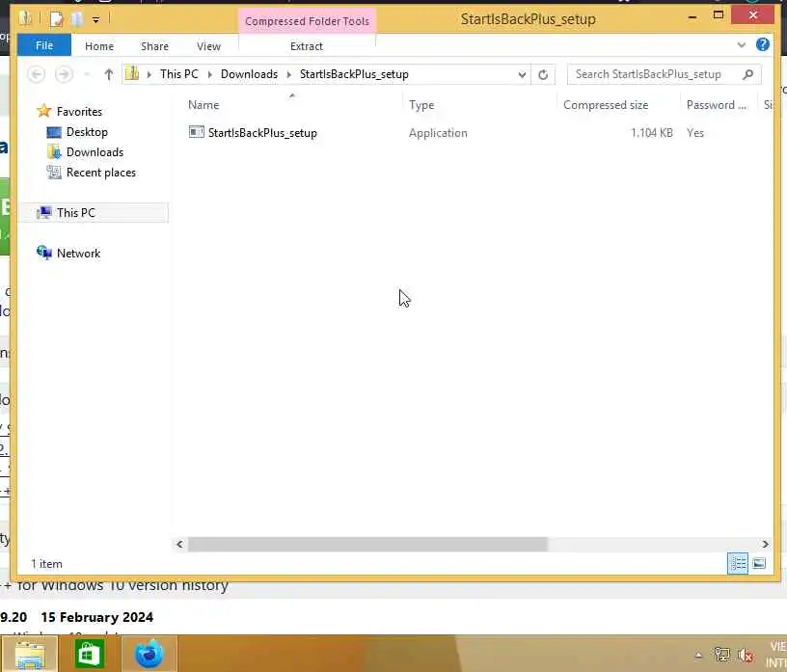Click Downloads in the address path
787x672 pixels.
(x=249, y=74)
